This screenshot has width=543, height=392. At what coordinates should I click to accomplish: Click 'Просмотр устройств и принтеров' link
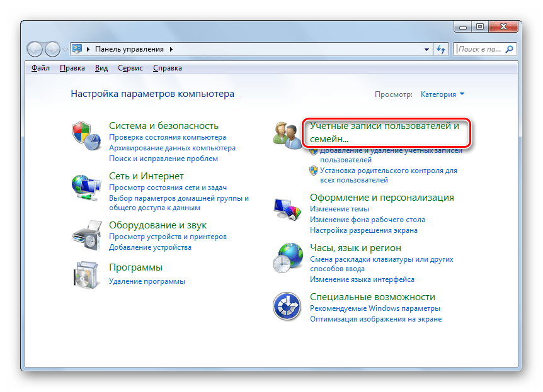168,237
